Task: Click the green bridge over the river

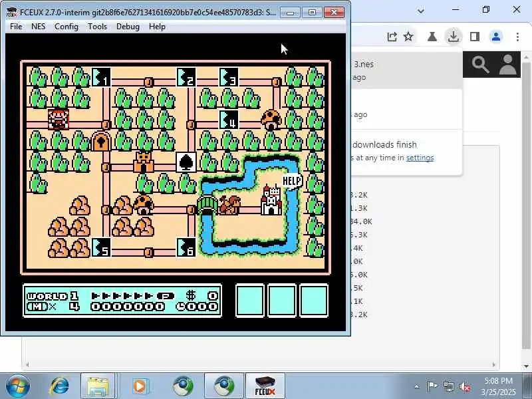Action: (207, 205)
